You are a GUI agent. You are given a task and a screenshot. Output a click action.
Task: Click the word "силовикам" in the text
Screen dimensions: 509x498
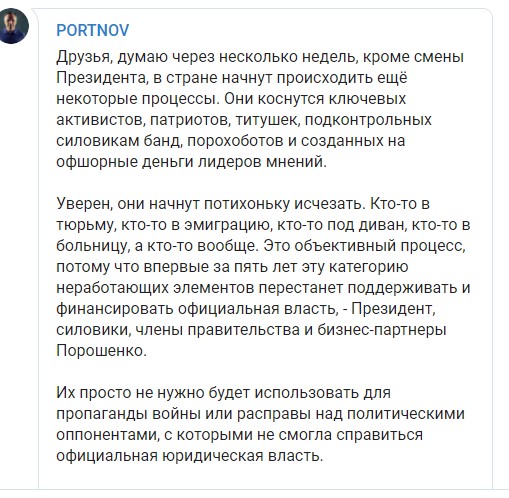click(98, 141)
